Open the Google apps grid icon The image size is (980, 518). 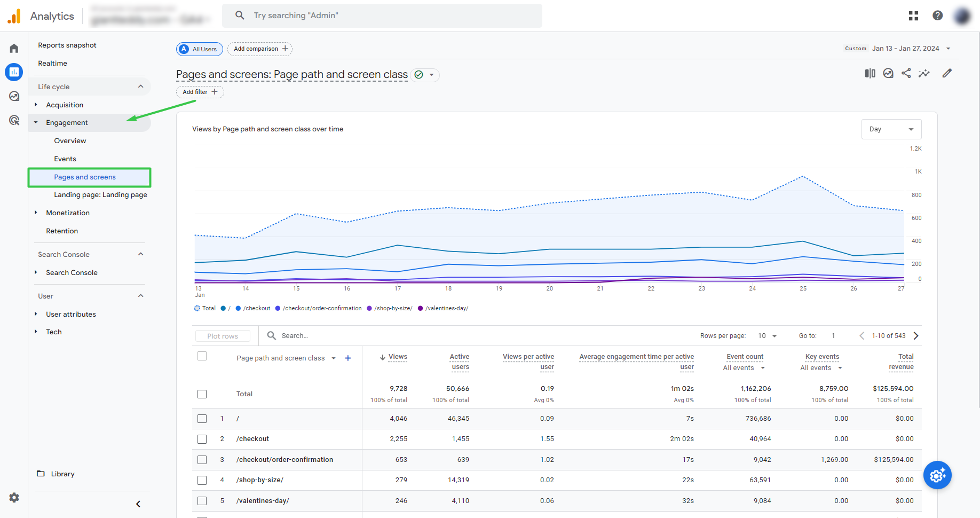pos(913,16)
